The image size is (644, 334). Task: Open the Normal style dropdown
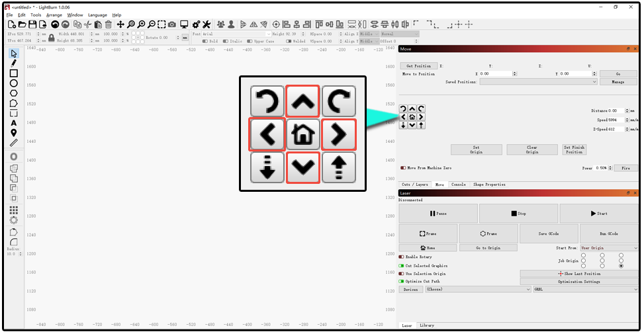(x=399, y=34)
